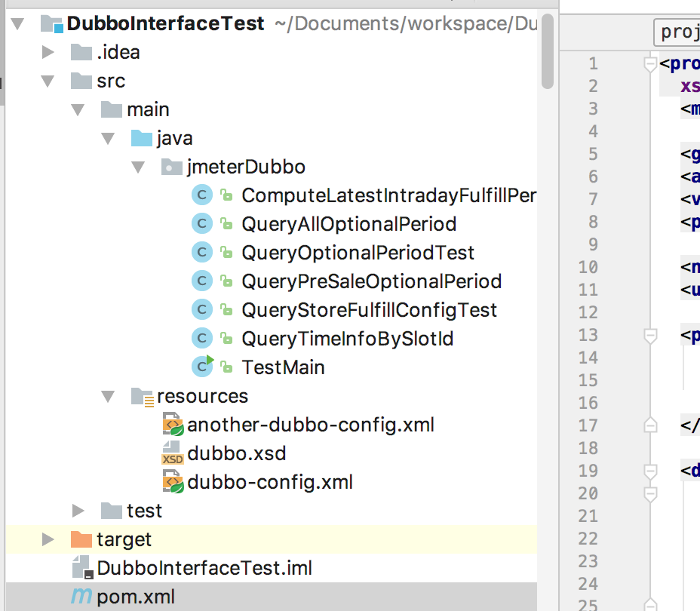Select the java folder

point(174,139)
